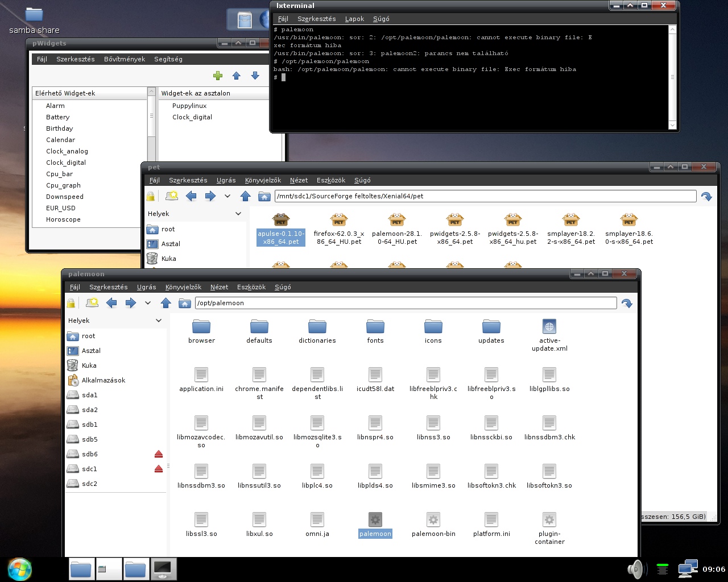
Task: Click new tab icon in palemoon window toolbar
Action: pyautogui.click(x=92, y=303)
